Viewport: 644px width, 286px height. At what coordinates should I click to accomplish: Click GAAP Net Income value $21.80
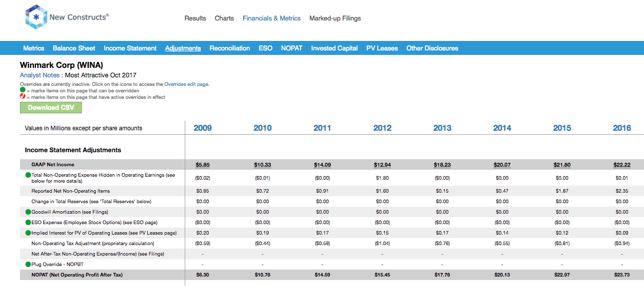(562, 165)
